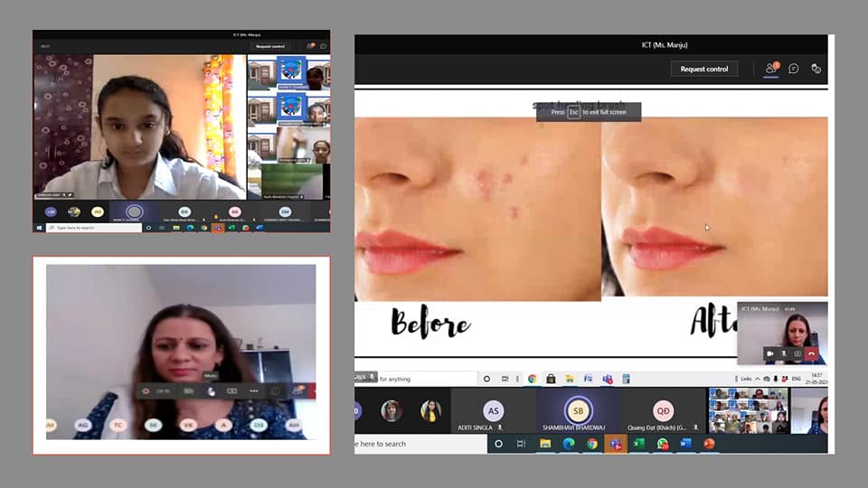Click 'here to search' taskbar search box
This screenshot has width=868, height=488.
pyautogui.click(x=420, y=444)
